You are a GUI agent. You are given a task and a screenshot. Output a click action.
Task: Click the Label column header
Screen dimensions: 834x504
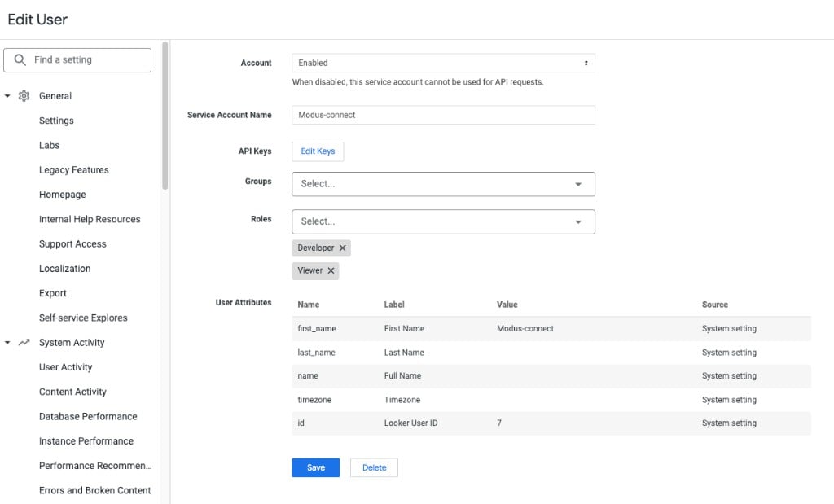(x=394, y=305)
